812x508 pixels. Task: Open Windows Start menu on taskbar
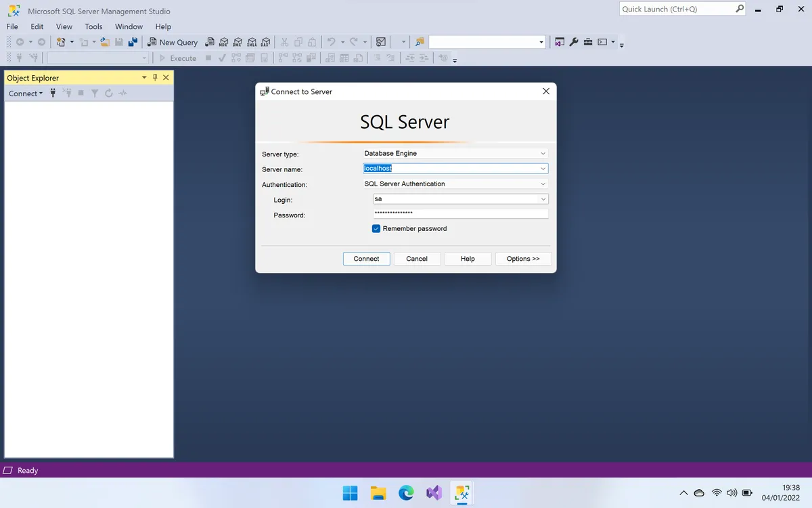tap(351, 493)
